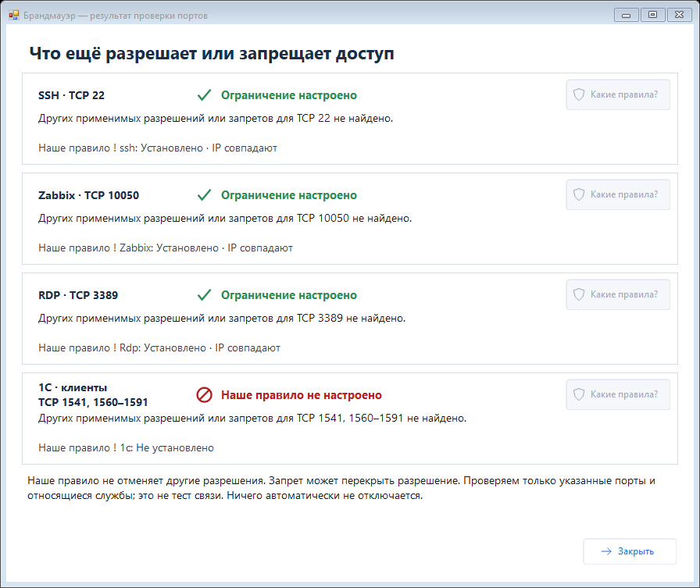Click the green checkmark icon in RDP row
700x588 pixels.
point(204,295)
